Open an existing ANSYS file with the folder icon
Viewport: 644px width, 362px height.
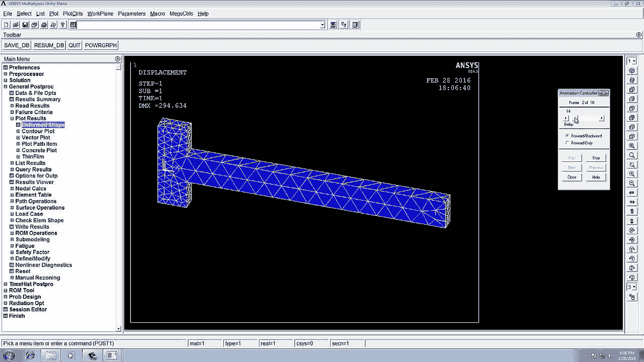[x=16, y=25]
